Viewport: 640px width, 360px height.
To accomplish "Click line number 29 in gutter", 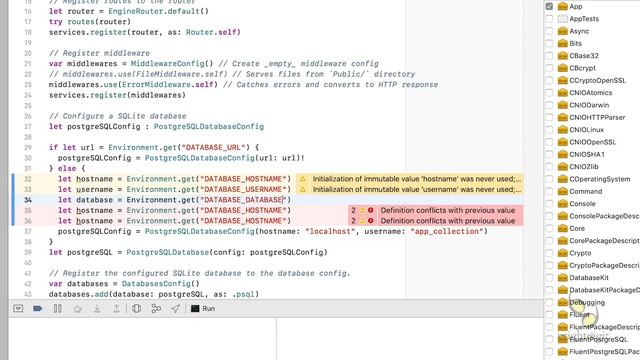I will click(27, 147).
